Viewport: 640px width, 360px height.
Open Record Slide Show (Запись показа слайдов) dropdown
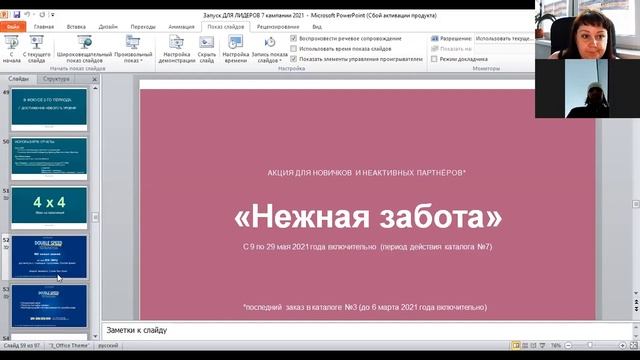coord(269,49)
